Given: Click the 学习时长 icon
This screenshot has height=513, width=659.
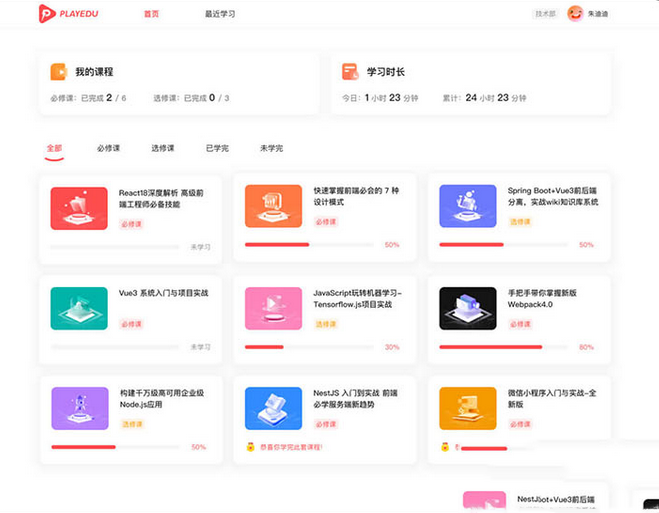Looking at the screenshot, I should tap(350, 72).
